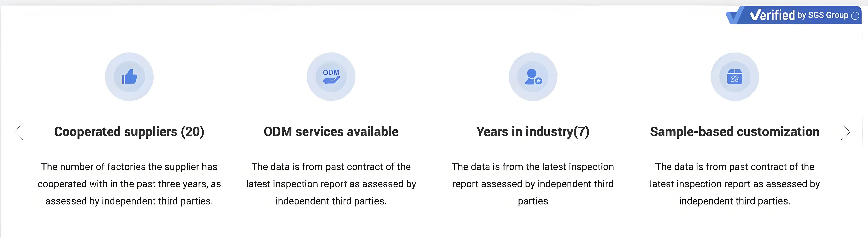Click the Sample-based customization description paragraph

point(735,184)
